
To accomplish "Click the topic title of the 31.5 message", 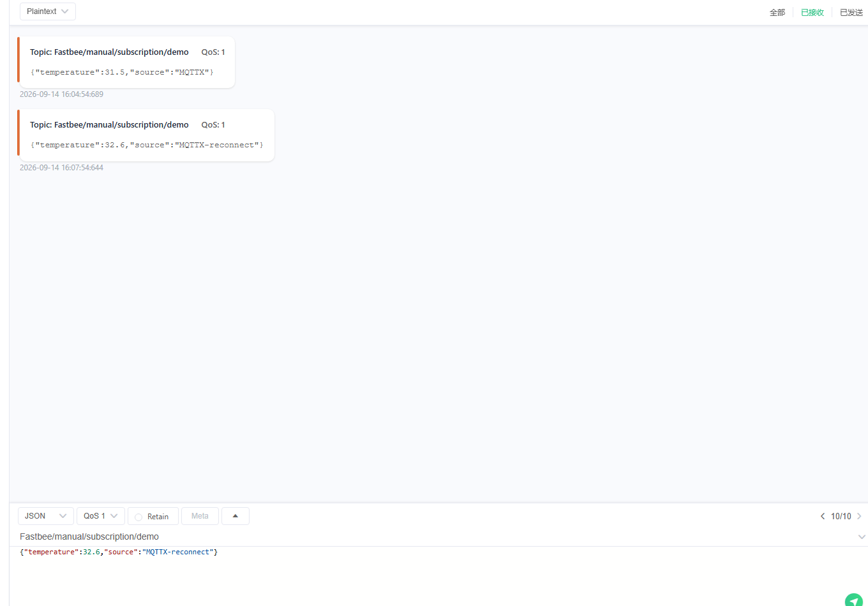I will click(109, 52).
